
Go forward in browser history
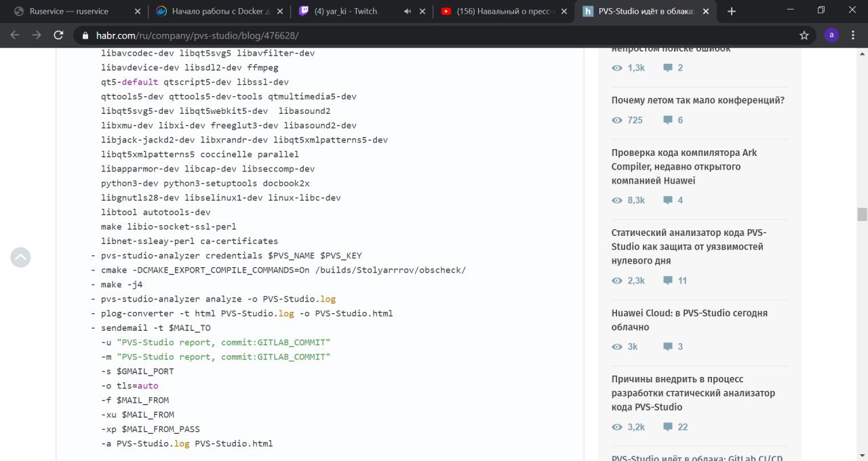pos(37,35)
